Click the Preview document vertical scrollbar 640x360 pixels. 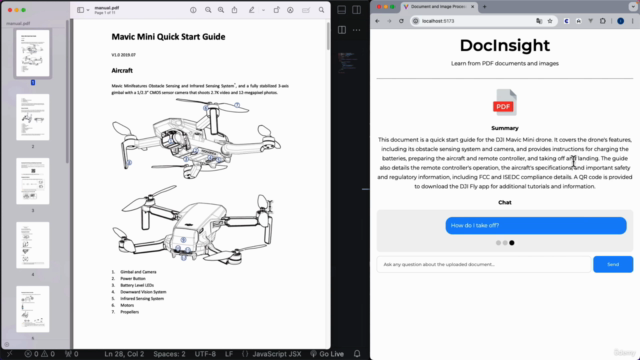click(x=328, y=37)
